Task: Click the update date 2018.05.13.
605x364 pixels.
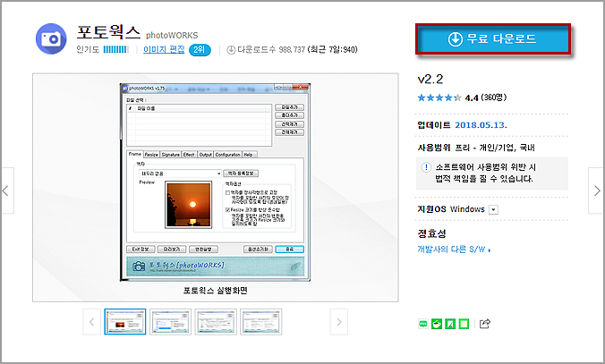Action: click(481, 125)
